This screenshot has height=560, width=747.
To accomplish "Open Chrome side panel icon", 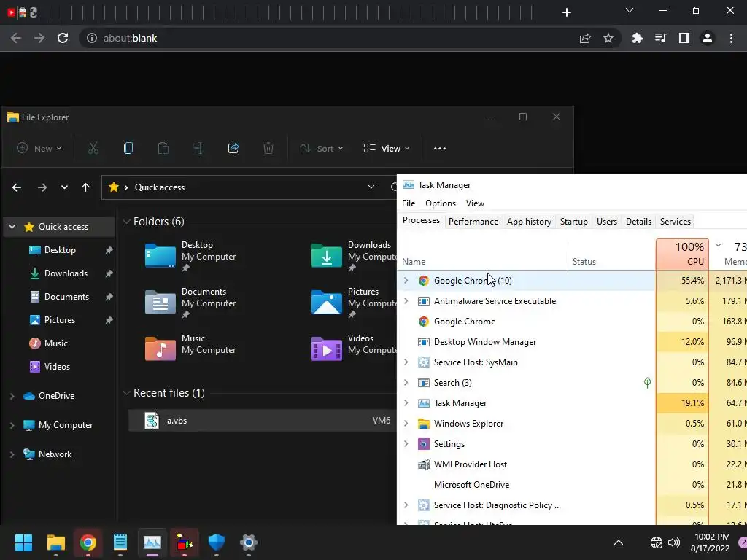I will point(684,38).
